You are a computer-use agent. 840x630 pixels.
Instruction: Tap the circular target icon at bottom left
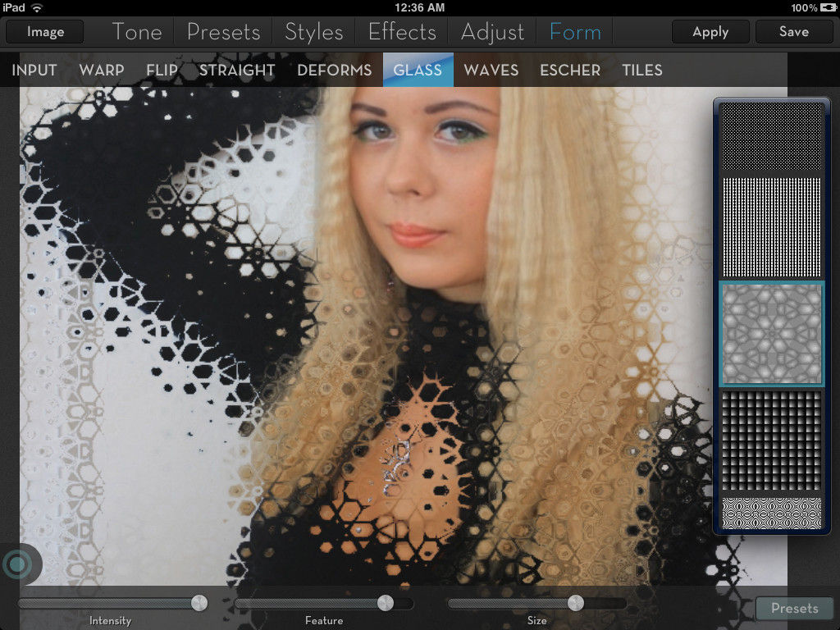tap(16, 564)
